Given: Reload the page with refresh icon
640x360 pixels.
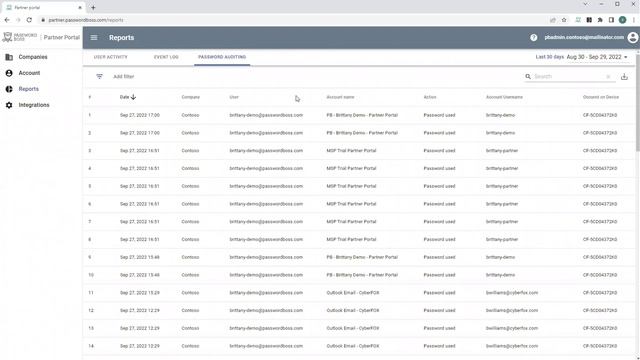Looking at the screenshot, I should click(x=29, y=20).
